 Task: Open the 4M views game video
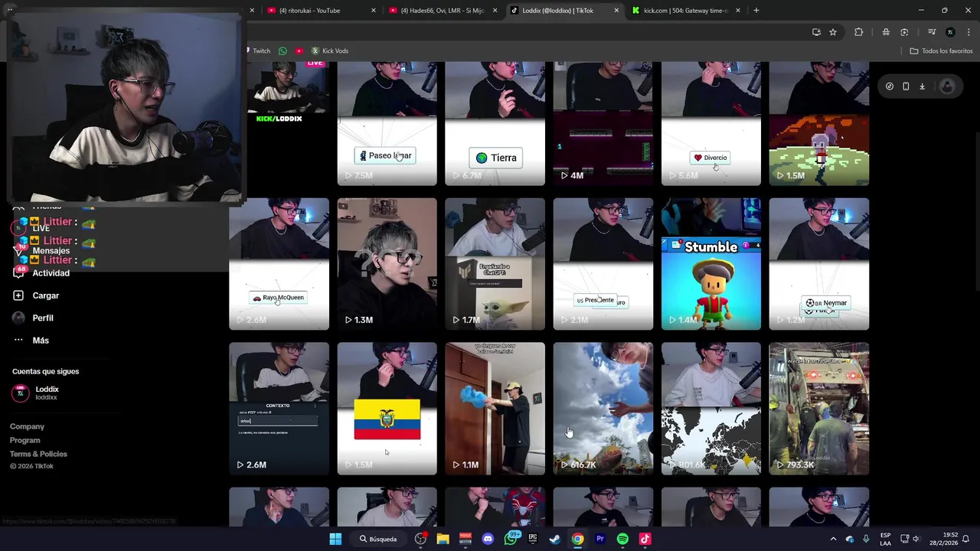coord(603,124)
